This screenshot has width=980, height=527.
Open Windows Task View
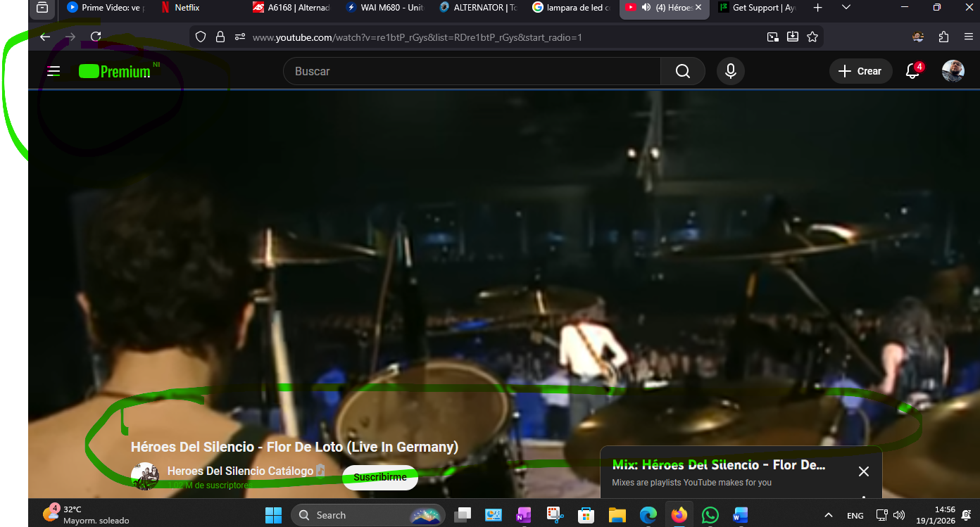(463, 515)
